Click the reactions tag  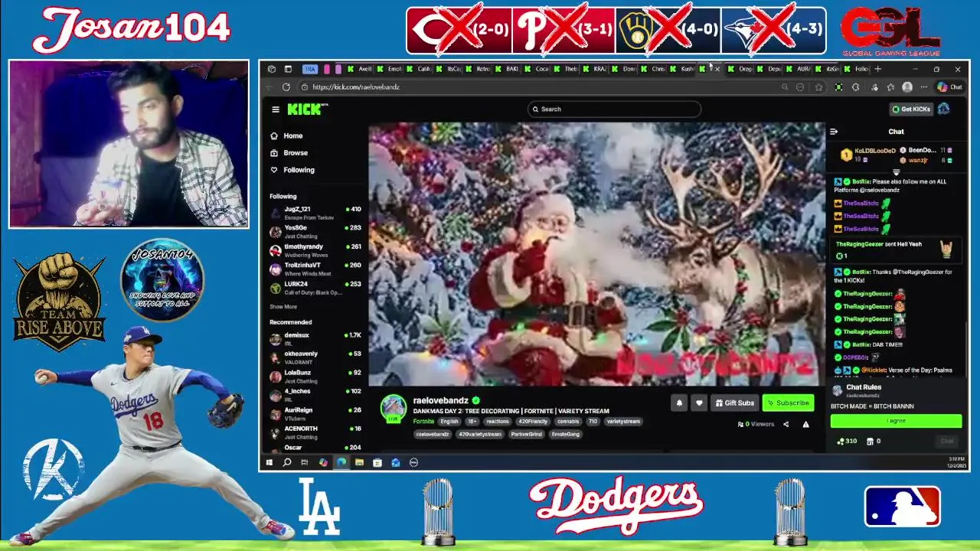498,421
